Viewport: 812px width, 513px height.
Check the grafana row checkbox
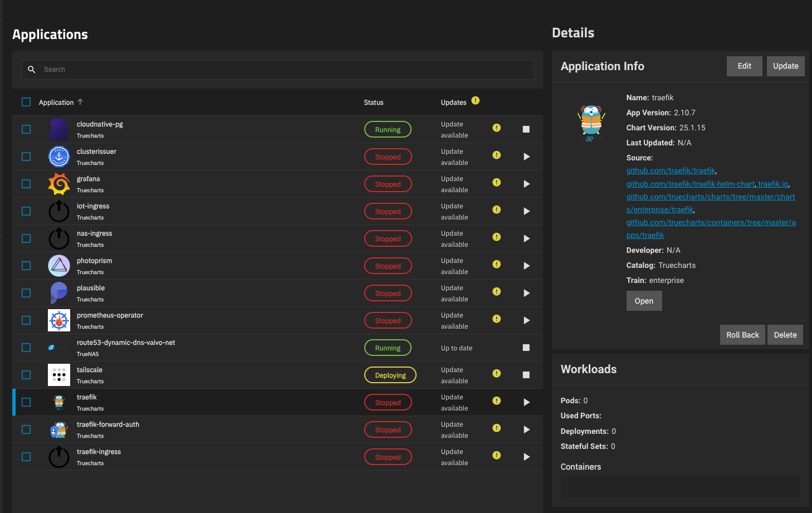tap(26, 184)
